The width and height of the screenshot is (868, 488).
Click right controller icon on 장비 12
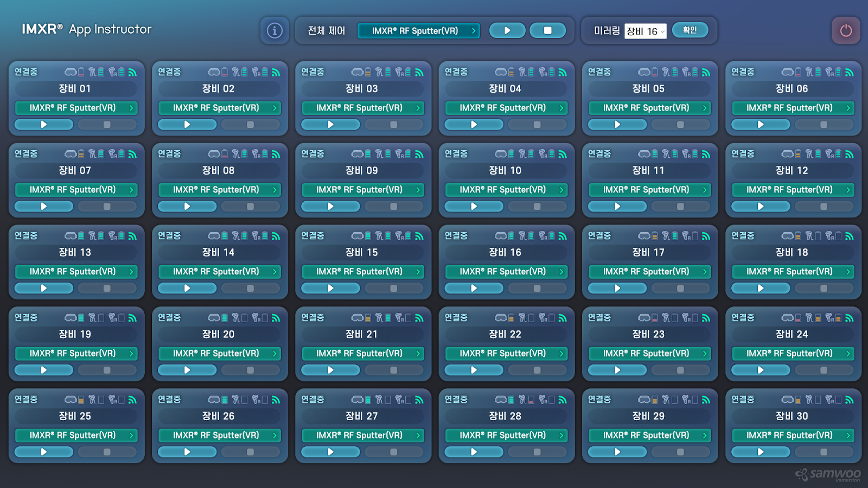click(829, 154)
